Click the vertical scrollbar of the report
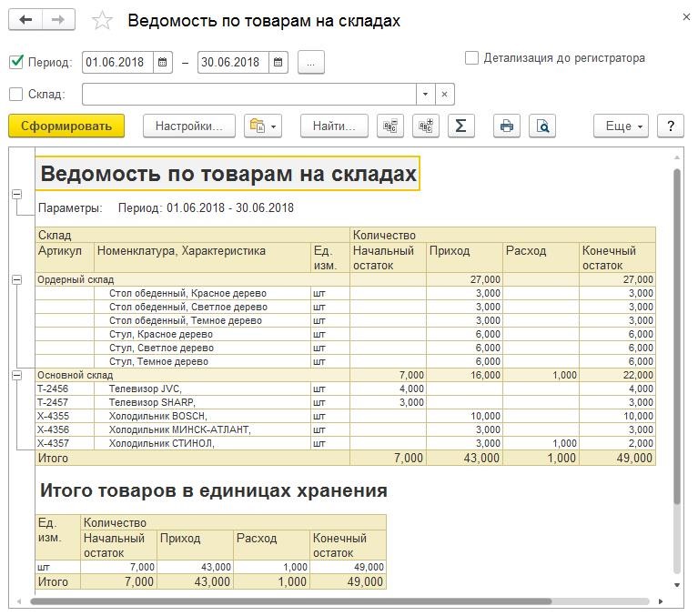This screenshot has width=698, height=616. 677,336
